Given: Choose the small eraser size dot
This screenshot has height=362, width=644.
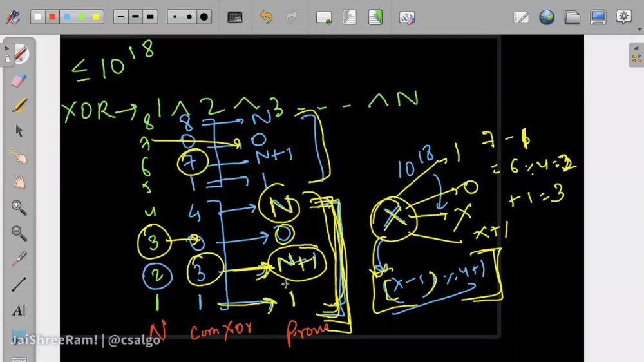Looking at the screenshot, I should point(175,17).
